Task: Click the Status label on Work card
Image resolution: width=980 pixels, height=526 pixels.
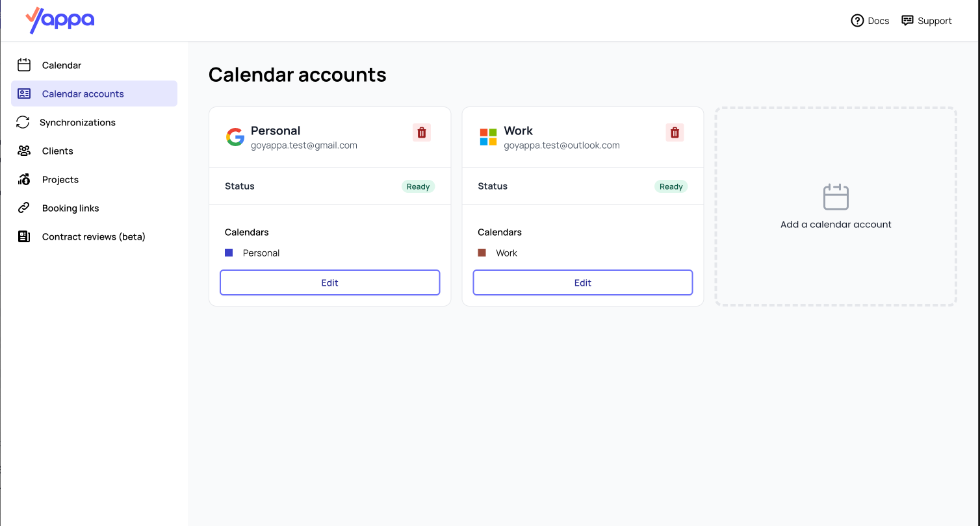Action: coord(493,186)
